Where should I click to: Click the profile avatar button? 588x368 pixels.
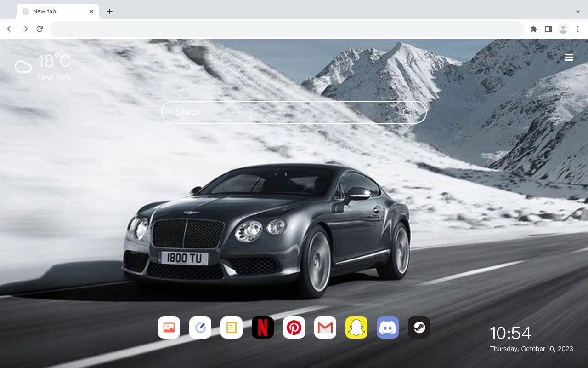(x=563, y=29)
